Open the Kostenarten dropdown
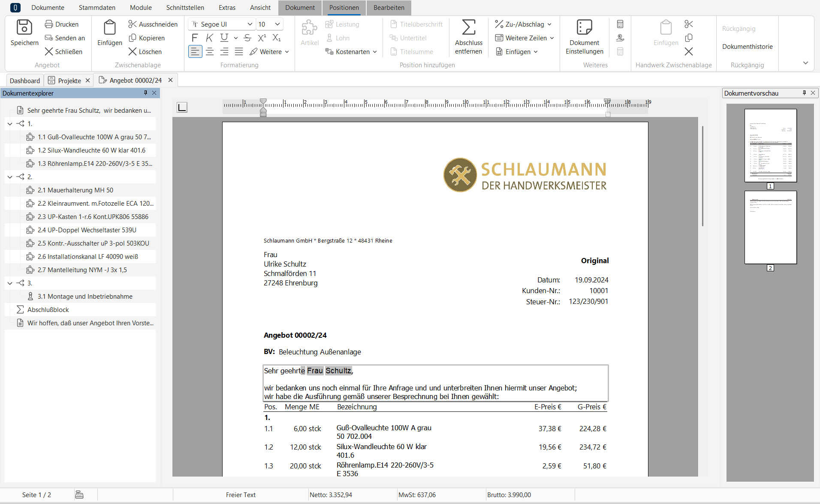This screenshot has width=820, height=504. 351,52
